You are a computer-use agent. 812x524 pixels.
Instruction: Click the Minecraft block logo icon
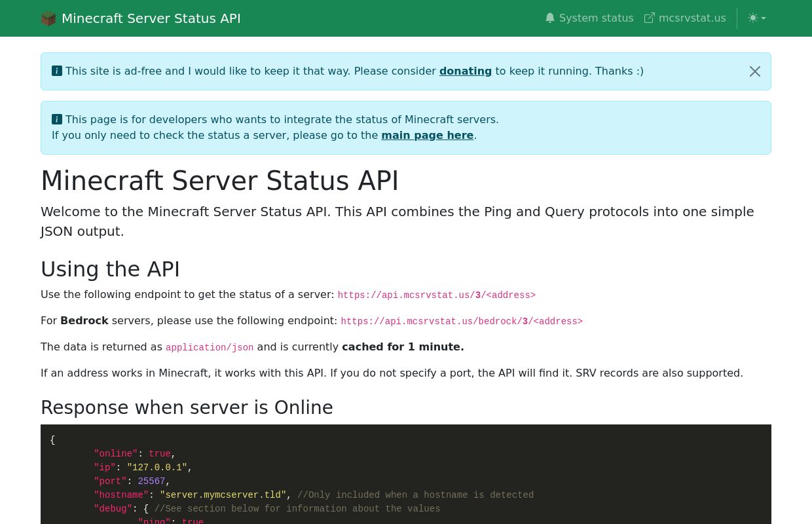tap(48, 18)
